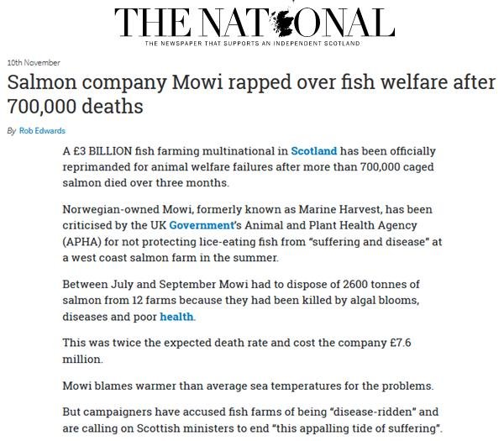Select the 10th November date stamp
The height and width of the screenshot is (441, 504).
coord(33,63)
